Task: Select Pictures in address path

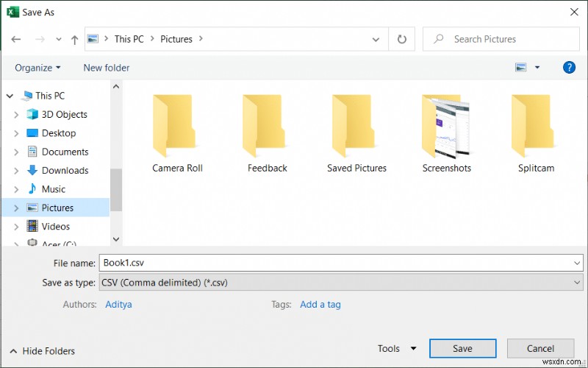Action: pyautogui.click(x=176, y=39)
